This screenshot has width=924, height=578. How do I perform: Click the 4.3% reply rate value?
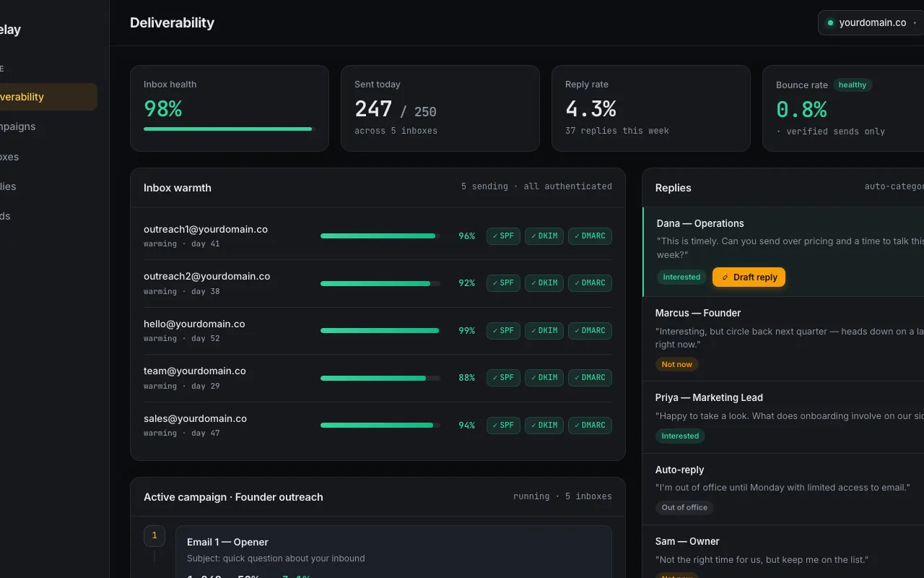[590, 109]
